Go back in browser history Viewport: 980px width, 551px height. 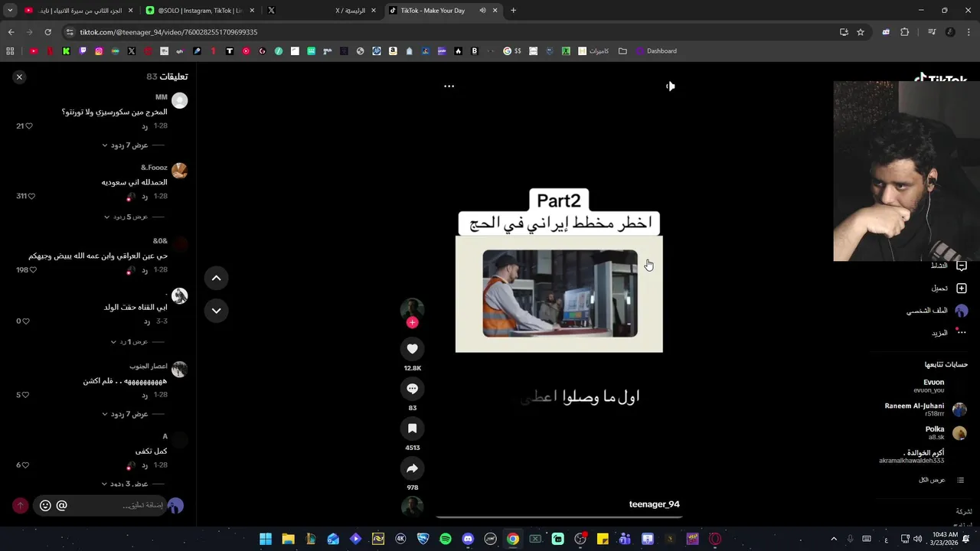(x=11, y=32)
